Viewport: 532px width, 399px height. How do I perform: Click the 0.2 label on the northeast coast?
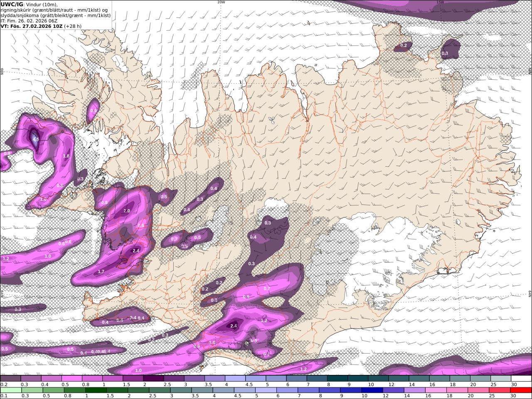point(404,45)
